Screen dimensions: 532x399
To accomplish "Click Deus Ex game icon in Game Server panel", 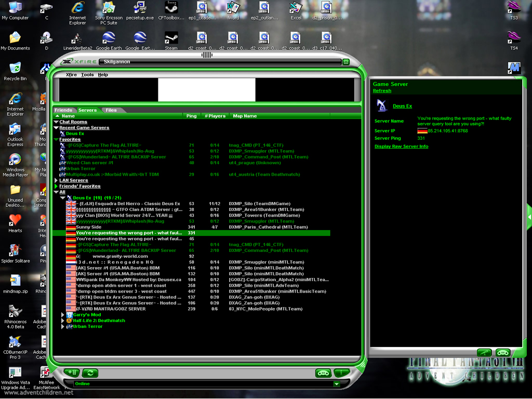I will (382, 105).
